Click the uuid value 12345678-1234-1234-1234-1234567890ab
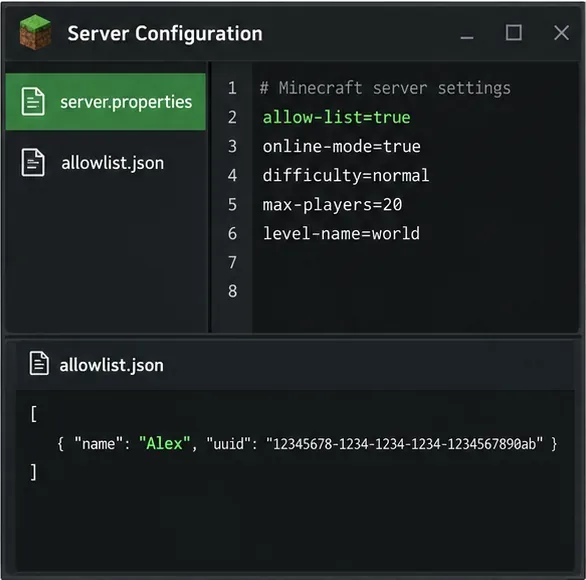This screenshot has width=586, height=580. click(404, 444)
